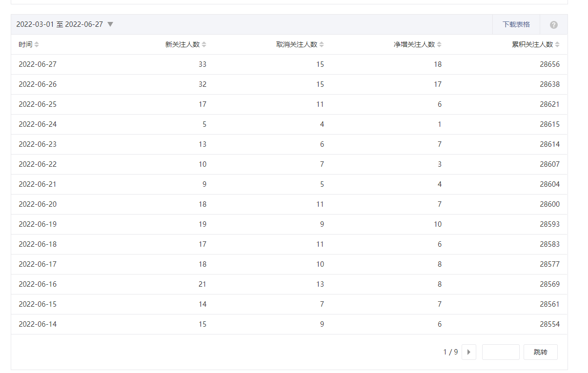Go to next page arrow

469,352
